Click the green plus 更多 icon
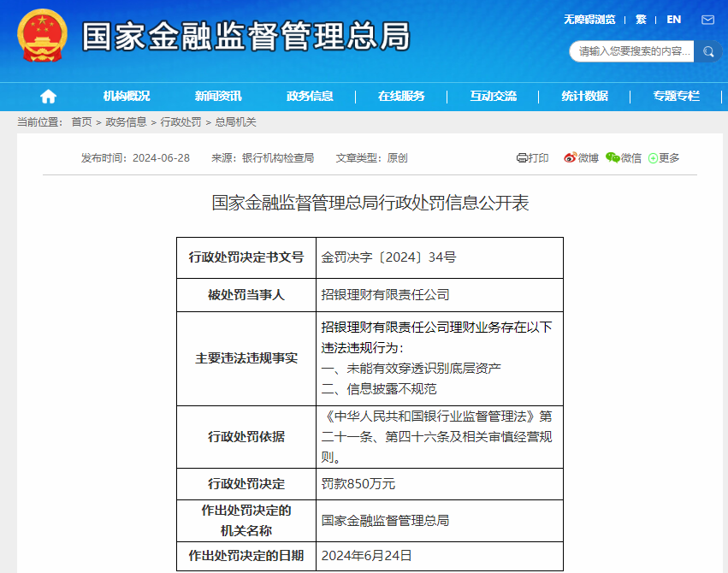The width and height of the screenshot is (728, 573). point(653,158)
